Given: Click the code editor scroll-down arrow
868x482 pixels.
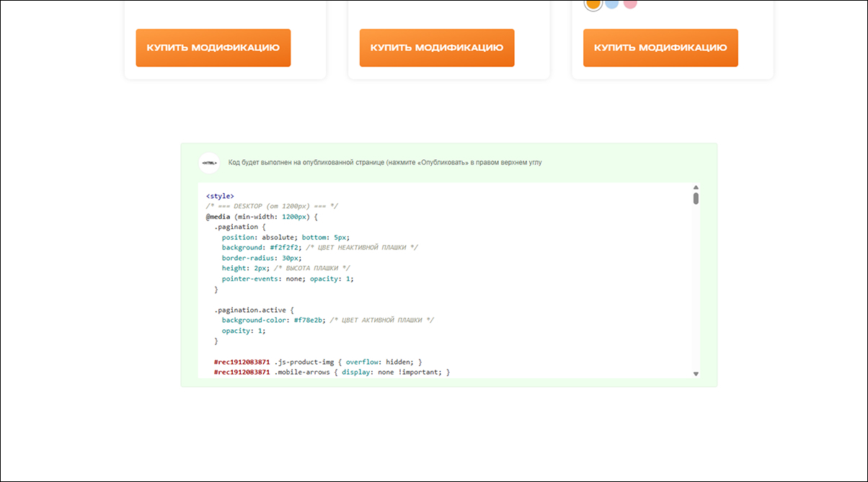Looking at the screenshot, I should (696, 374).
